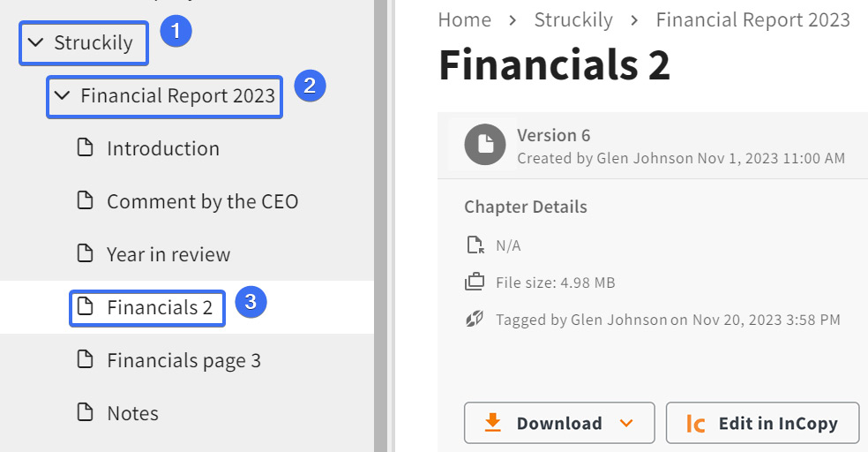
Task: Go to Home in breadcrumb
Action: 465,20
